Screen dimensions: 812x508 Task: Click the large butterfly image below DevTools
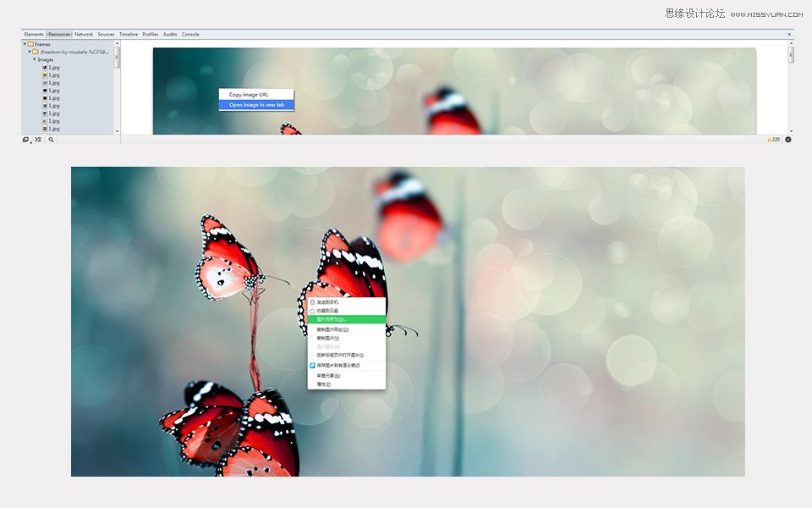pos(408,322)
